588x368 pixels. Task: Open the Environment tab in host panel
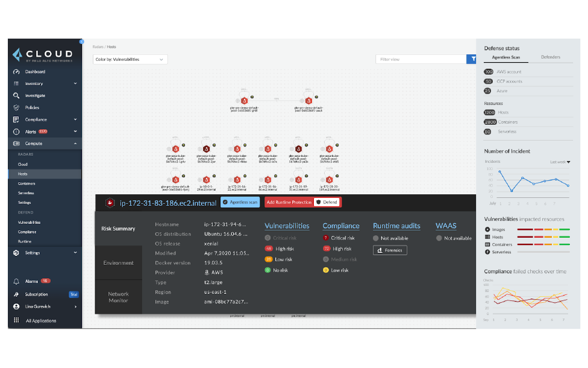[x=118, y=263]
